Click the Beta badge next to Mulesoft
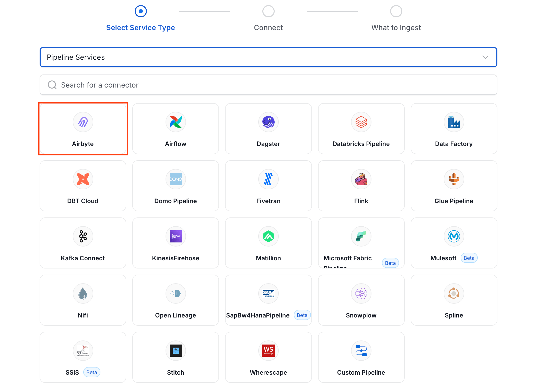 click(469, 258)
